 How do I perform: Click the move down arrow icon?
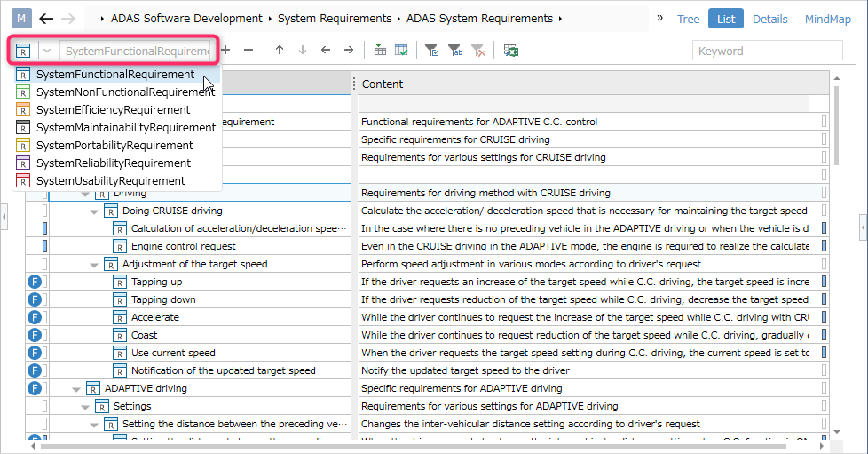303,51
